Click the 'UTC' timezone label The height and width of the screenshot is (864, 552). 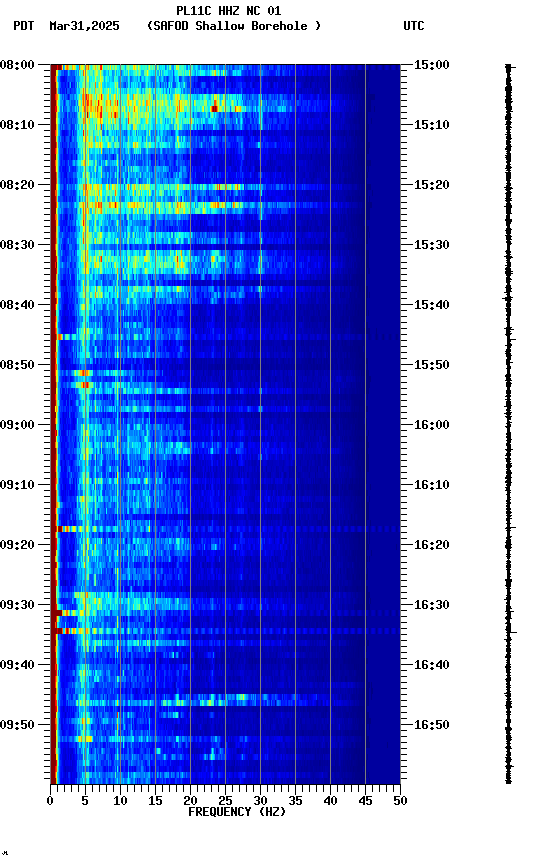[414, 26]
